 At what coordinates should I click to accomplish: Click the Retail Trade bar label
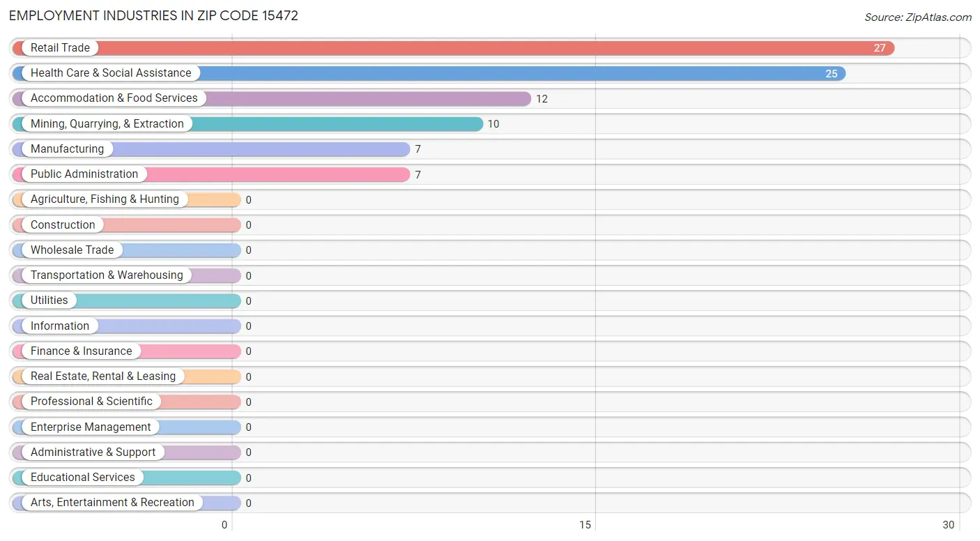coord(60,47)
